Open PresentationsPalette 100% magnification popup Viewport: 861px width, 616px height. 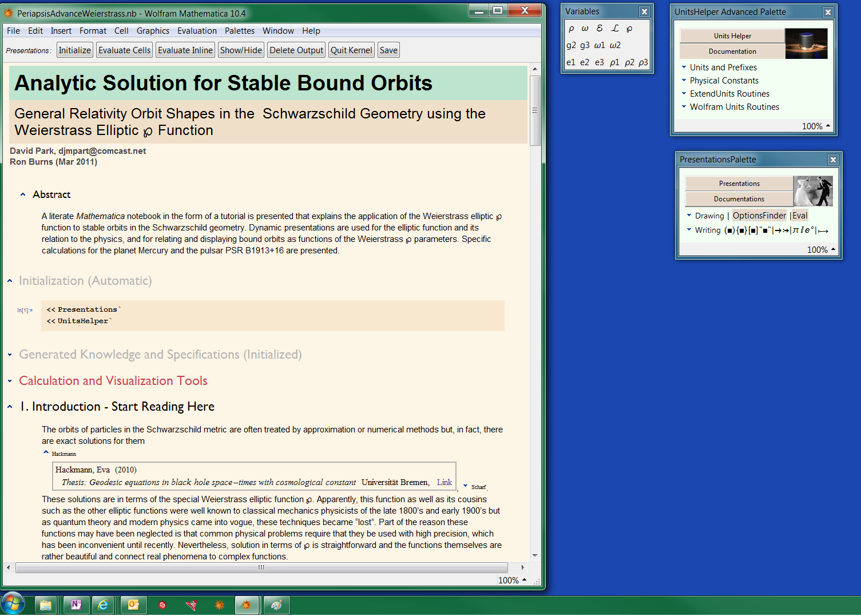(x=821, y=249)
